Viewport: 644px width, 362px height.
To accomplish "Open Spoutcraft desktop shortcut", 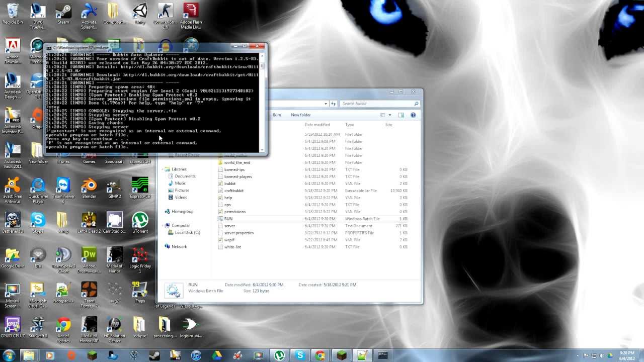I will tap(114, 161).
